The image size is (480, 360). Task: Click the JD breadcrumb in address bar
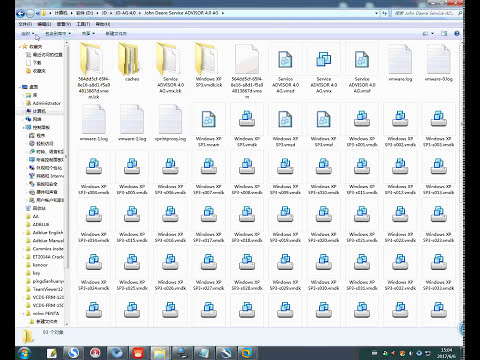[x=104, y=13]
